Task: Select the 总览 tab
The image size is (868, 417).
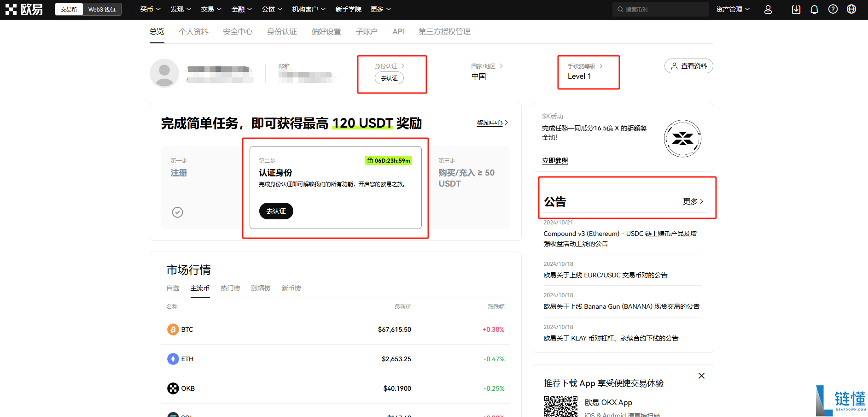Action: click(x=157, y=31)
